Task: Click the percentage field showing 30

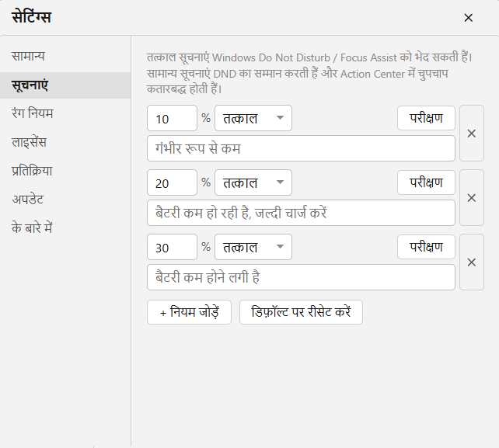Action: (172, 247)
